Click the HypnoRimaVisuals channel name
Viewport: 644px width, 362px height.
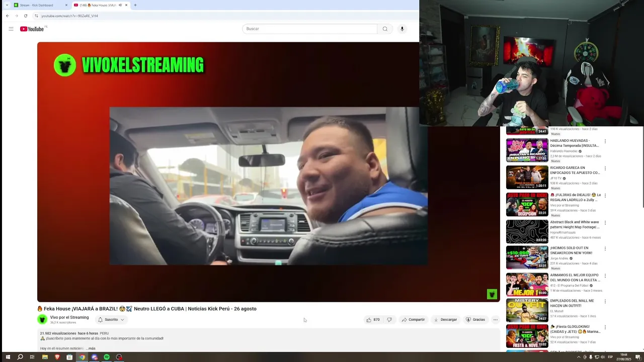[x=564, y=232]
